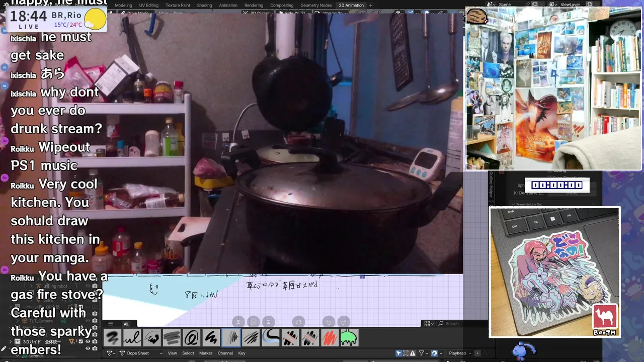The width and height of the screenshot is (644, 362).
Task: Click the circular refresh overlay button
Action: (298, 322)
